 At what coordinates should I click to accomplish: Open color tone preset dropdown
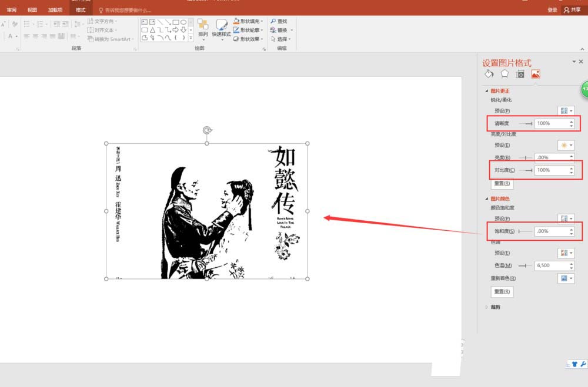pyautogui.click(x=566, y=253)
